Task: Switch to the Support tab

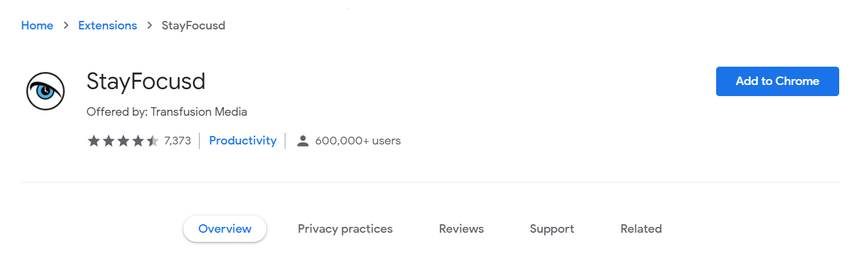Action: click(x=552, y=229)
